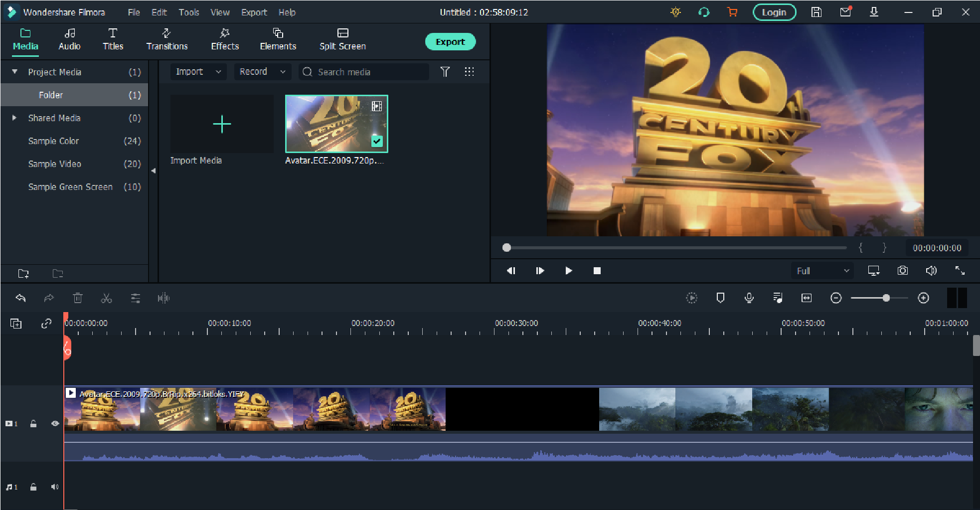Split the clip with scissors icon
The width and height of the screenshot is (980, 510).
pos(106,298)
